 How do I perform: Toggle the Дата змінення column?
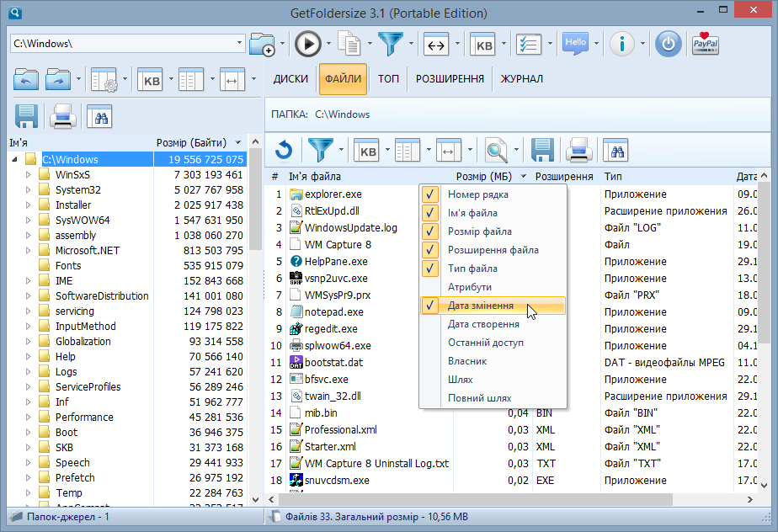pyautogui.click(x=493, y=306)
